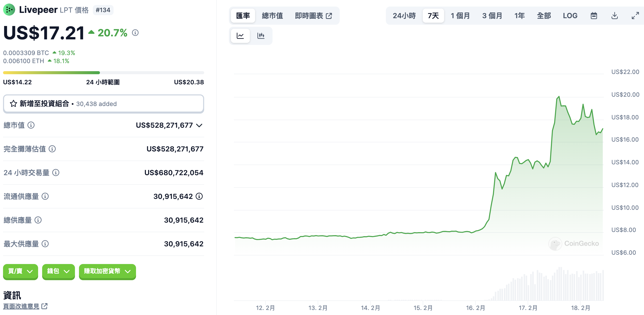Screen dimensions: 644x315
Task: Click info icon next to 總市值
Action: click(31, 125)
